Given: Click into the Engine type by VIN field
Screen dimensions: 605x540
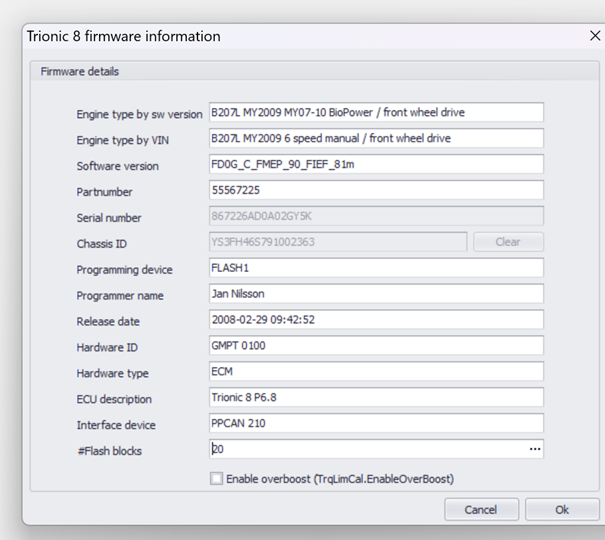Looking at the screenshot, I should point(375,139).
